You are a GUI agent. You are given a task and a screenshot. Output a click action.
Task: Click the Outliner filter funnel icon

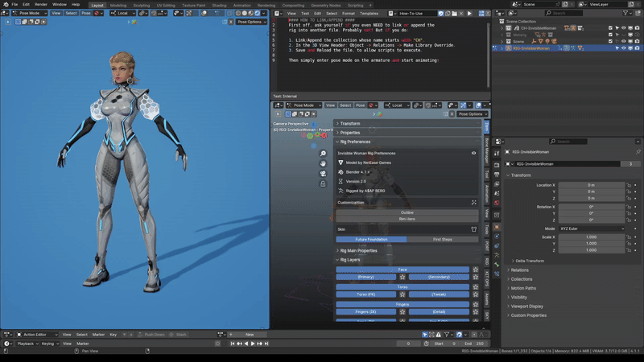[x=625, y=13]
